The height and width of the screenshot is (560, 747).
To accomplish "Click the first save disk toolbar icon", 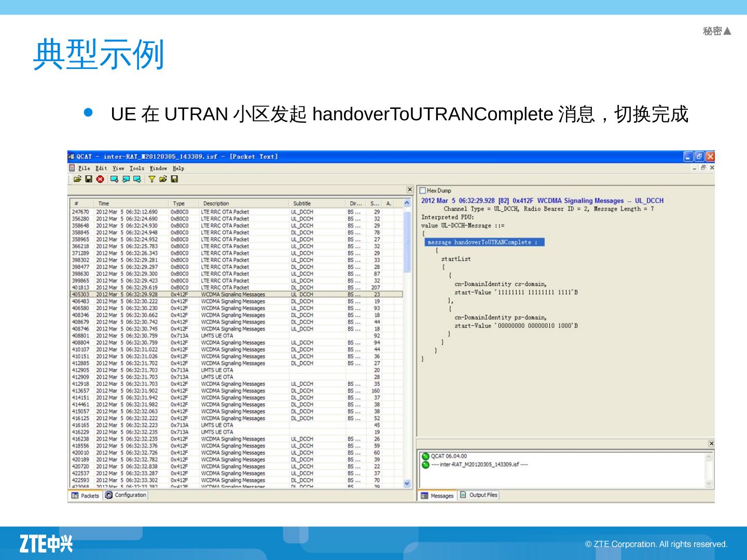I will click(x=89, y=179).
